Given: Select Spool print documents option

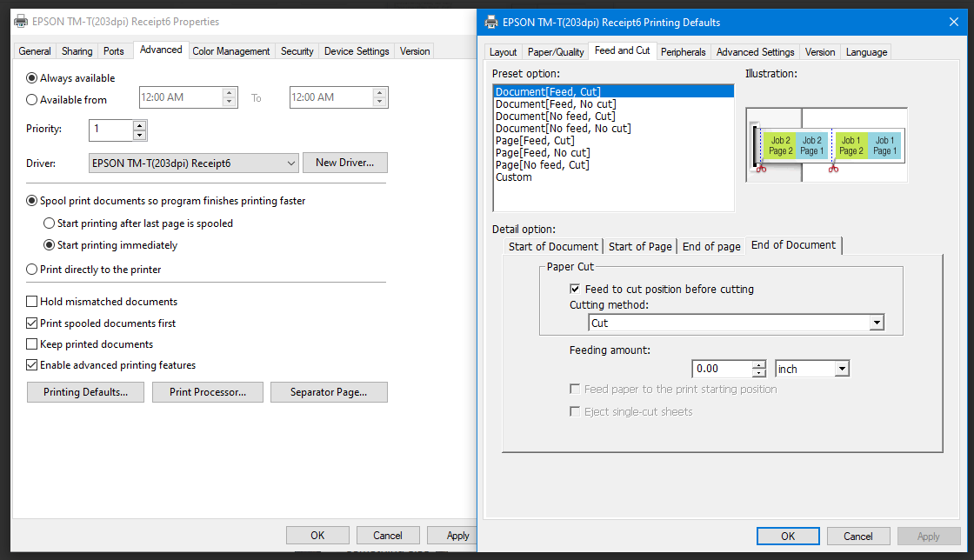Looking at the screenshot, I should [31, 201].
